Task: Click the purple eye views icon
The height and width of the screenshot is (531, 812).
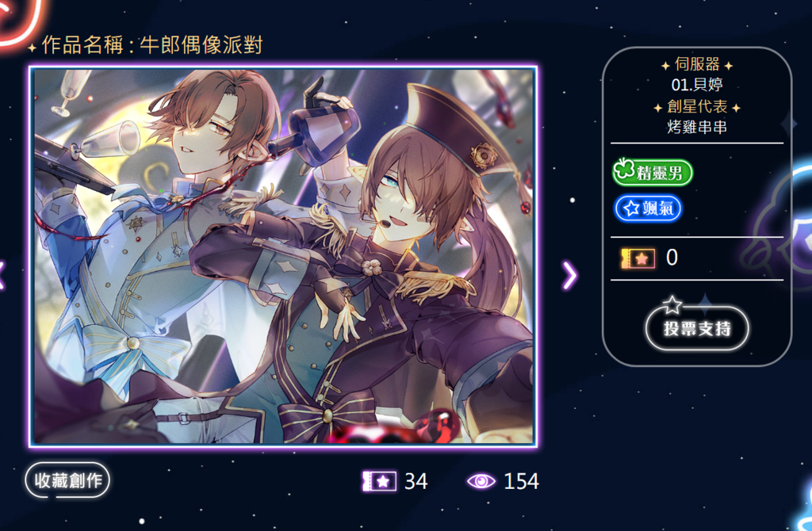Action: [x=481, y=481]
